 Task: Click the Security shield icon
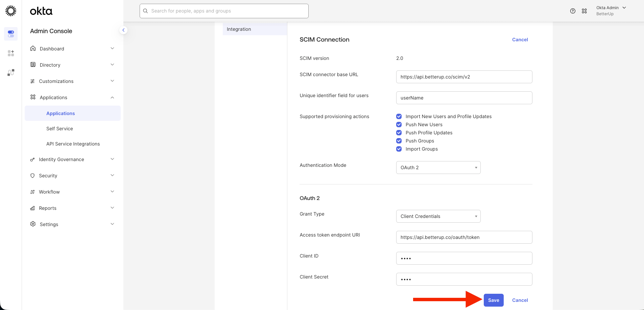[32, 176]
